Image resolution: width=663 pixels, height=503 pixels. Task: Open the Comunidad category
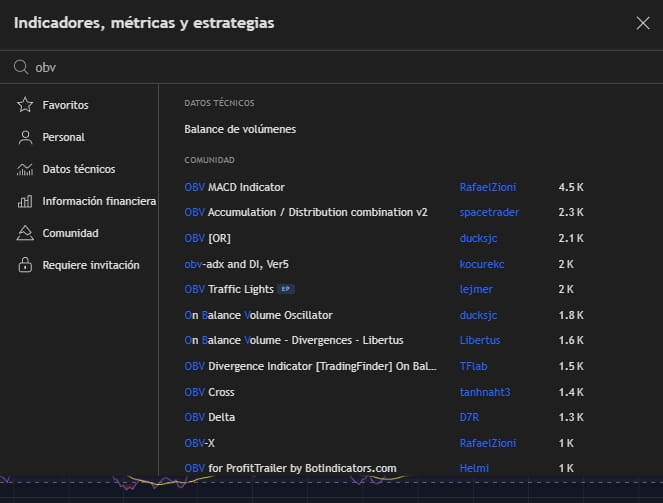click(x=70, y=233)
